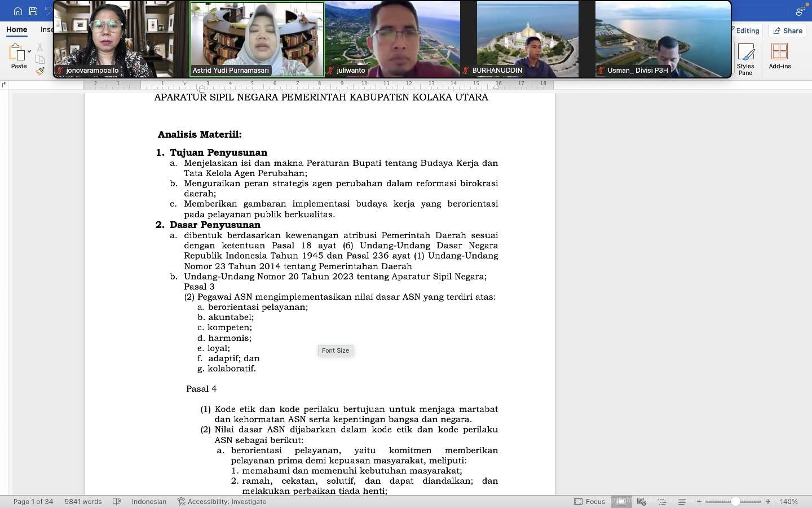
Task: Click the zoom slider handle
Action: [x=735, y=501]
